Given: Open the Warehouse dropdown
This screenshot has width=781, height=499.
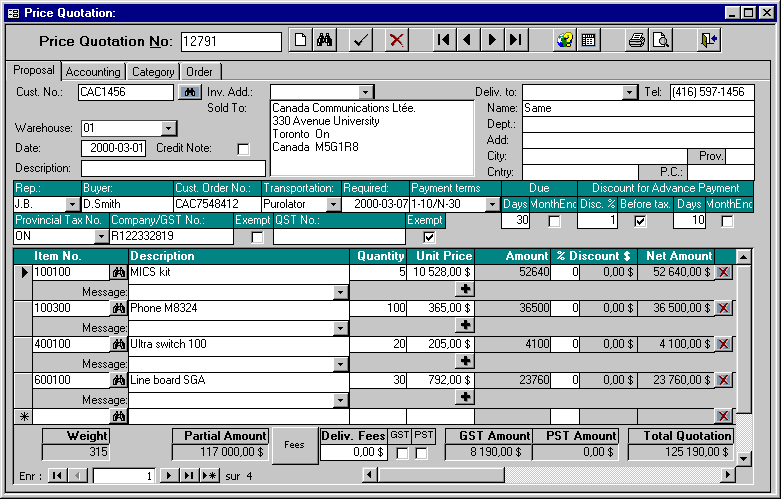Looking at the screenshot, I should click(x=168, y=128).
